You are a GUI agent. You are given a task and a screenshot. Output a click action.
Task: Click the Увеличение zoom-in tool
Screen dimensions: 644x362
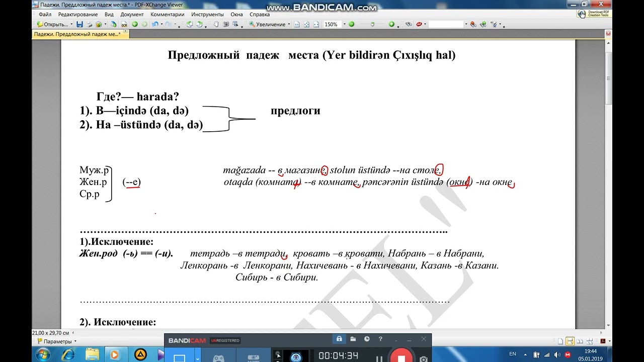pos(267,24)
